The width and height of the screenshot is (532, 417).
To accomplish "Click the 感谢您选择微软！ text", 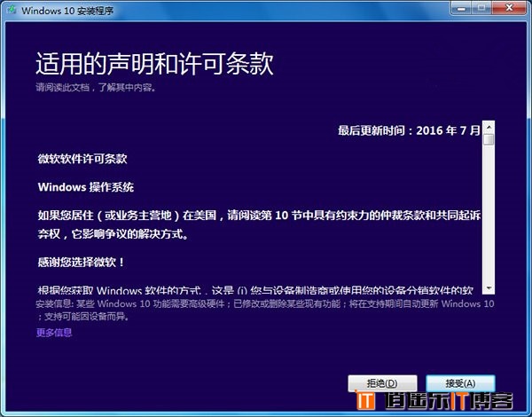I will pyautogui.click(x=82, y=262).
